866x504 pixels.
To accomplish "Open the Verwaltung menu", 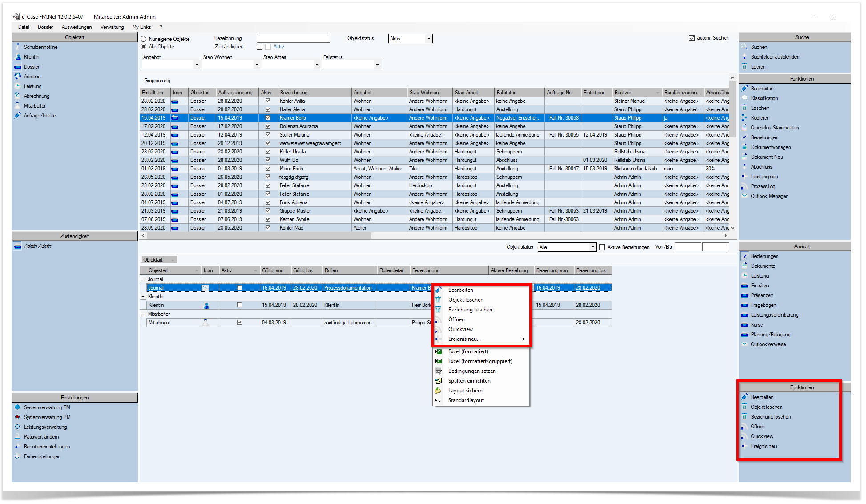I will (x=112, y=27).
